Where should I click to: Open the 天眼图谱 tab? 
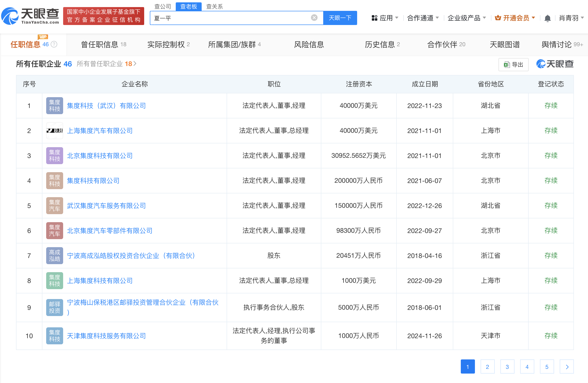click(505, 45)
